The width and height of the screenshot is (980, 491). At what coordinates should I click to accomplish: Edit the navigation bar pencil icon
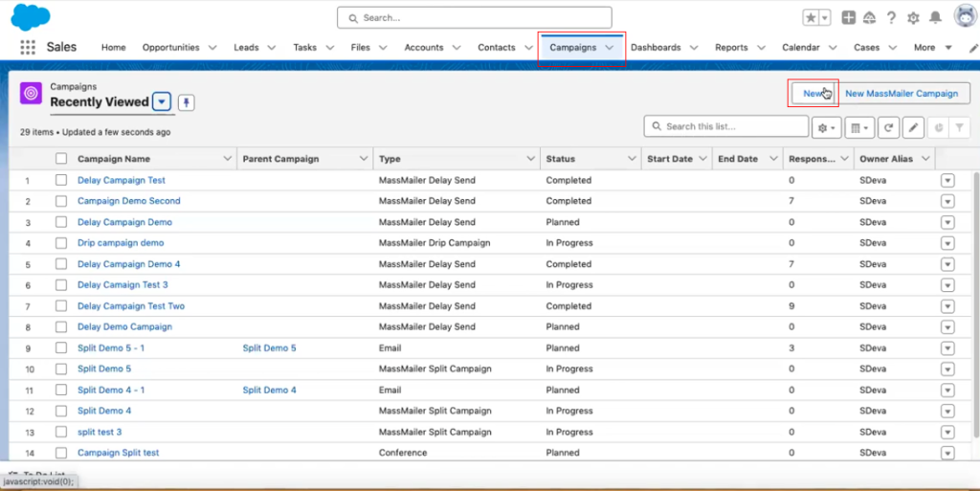973,48
